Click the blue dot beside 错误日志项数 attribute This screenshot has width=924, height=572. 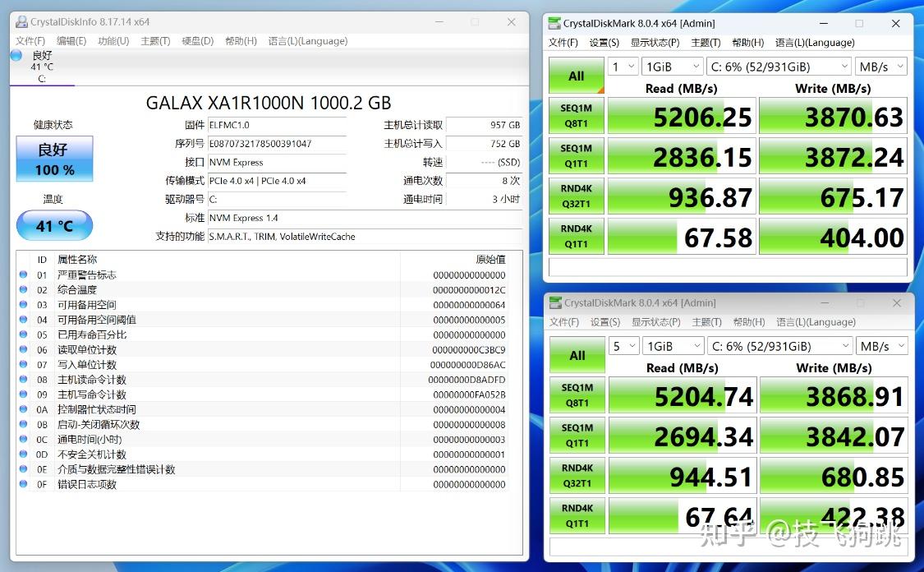[x=24, y=484]
